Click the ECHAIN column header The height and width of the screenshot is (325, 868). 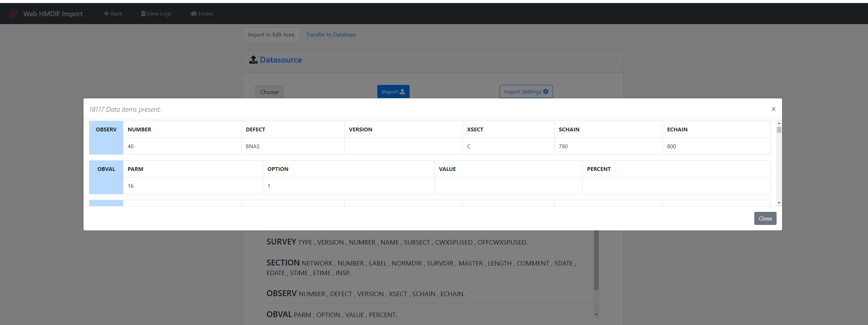(716, 129)
